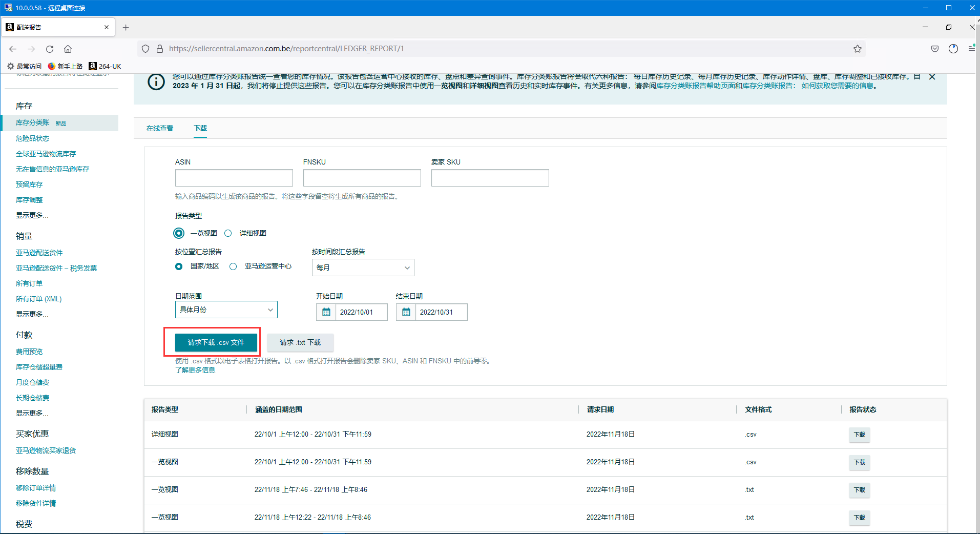Click 请求下载 .csv 文件 button
Image resolution: width=980 pixels, height=534 pixels.
(216, 342)
